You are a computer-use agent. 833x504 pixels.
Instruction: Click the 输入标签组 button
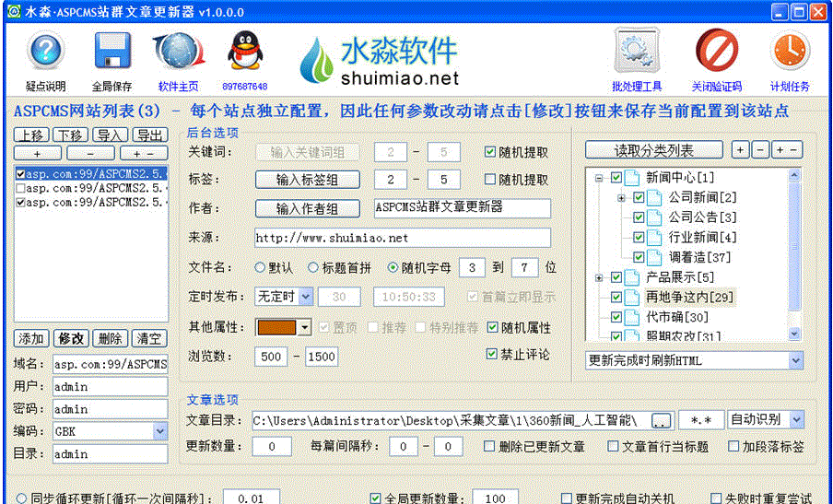coord(307,180)
